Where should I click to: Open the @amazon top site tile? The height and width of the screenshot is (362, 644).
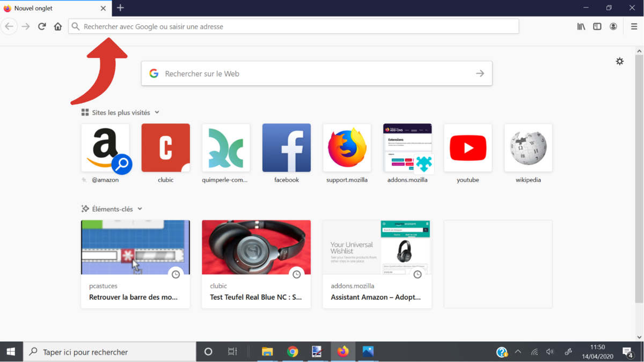[x=105, y=148]
